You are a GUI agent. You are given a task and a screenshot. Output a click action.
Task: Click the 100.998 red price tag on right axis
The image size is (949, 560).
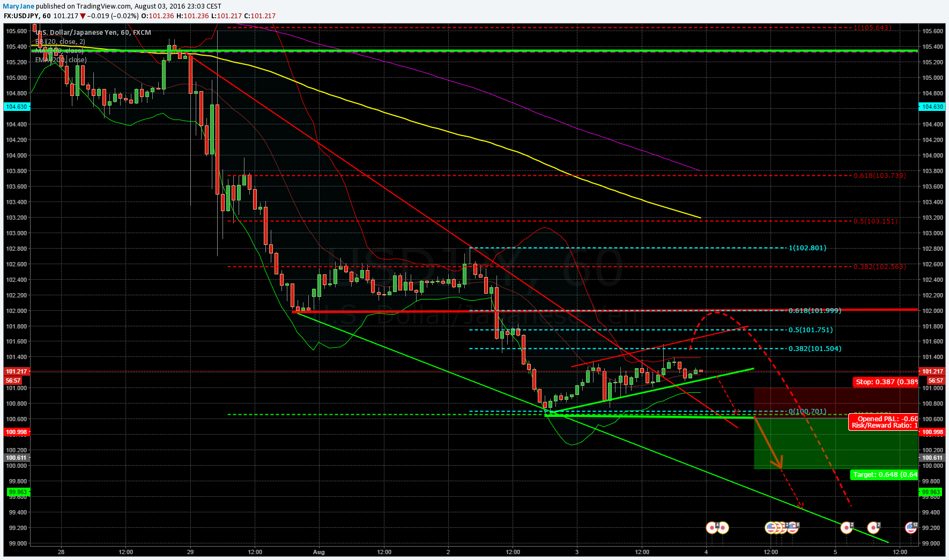tap(932, 432)
